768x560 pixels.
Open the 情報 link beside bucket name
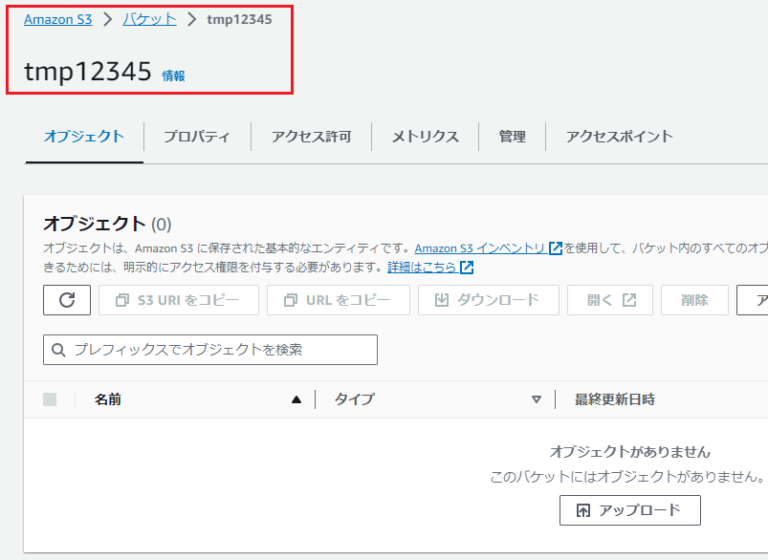pos(173,75)
